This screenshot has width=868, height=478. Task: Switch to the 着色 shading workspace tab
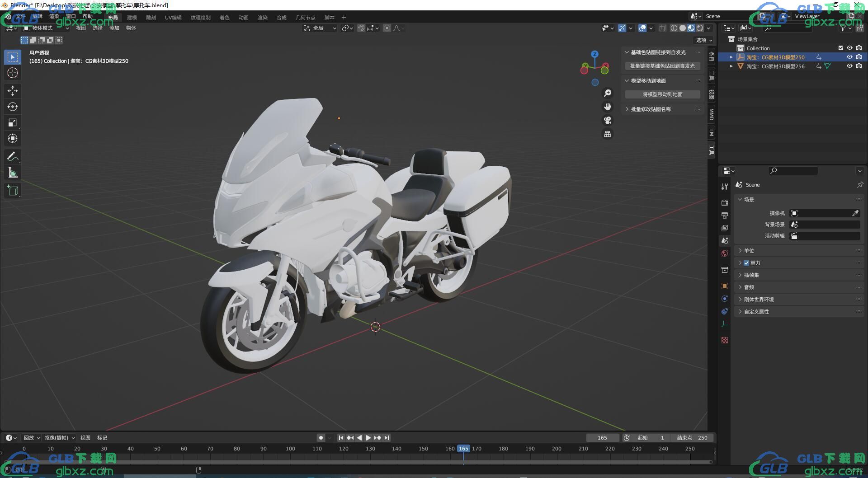point(224,18)
